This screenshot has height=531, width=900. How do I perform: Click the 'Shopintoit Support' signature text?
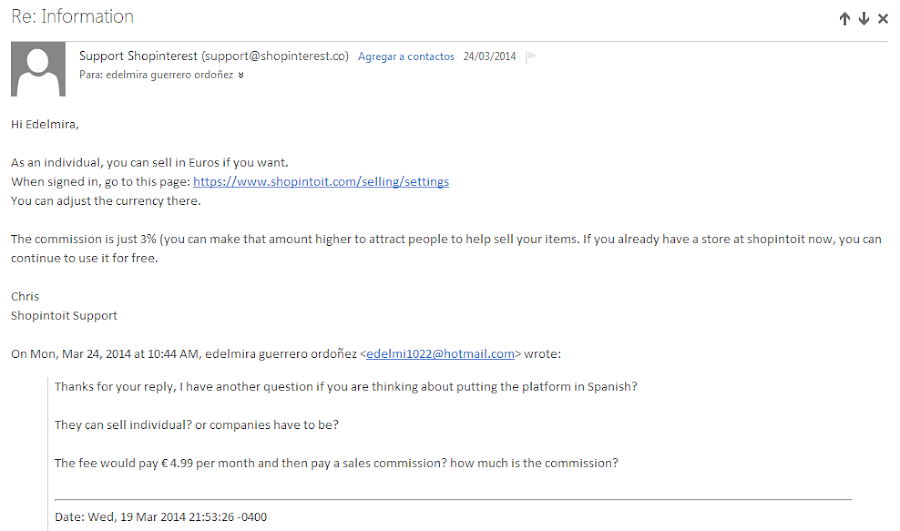64,315
